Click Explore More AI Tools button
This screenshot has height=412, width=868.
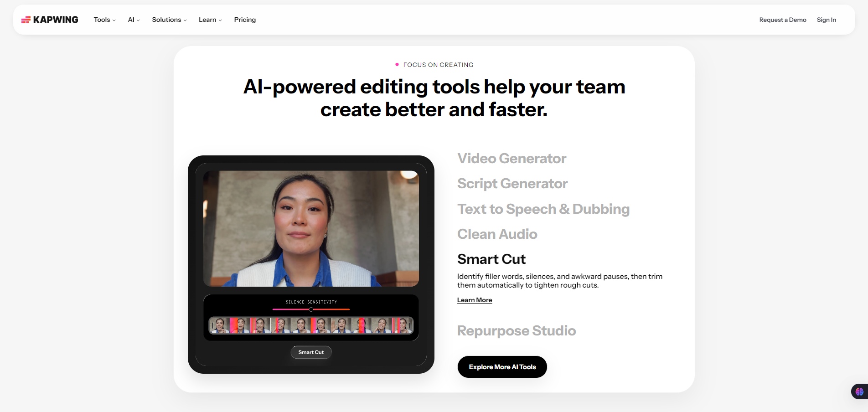[502, 367]
